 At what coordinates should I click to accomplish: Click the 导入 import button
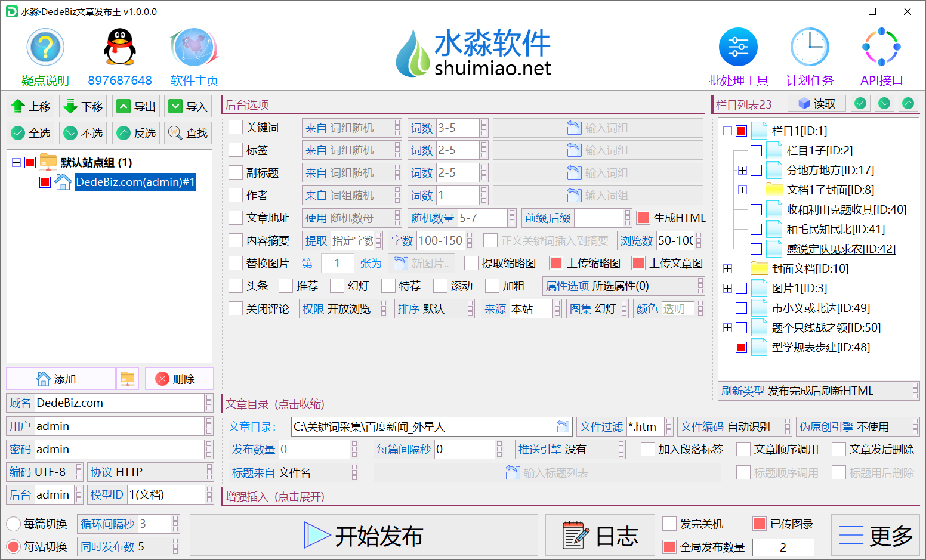[188, 107]
